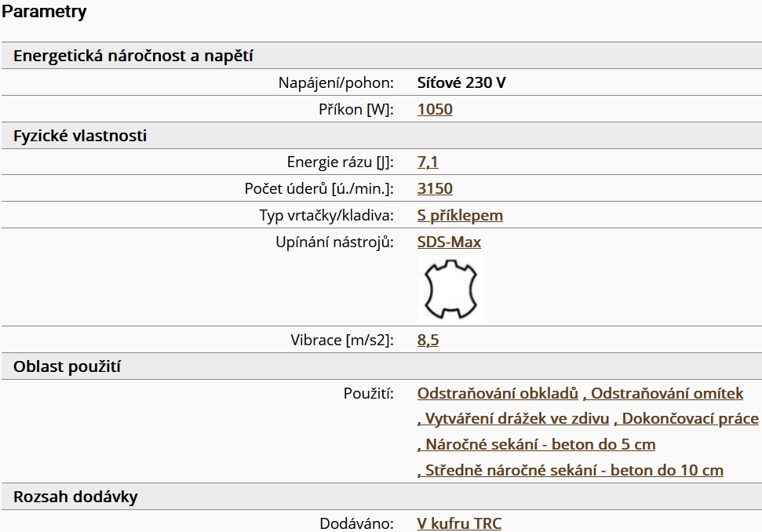The height and width of the screenshot is (532, 762).
Task: Click the Síťové 230 V power value
Action: tap(461, 82)
